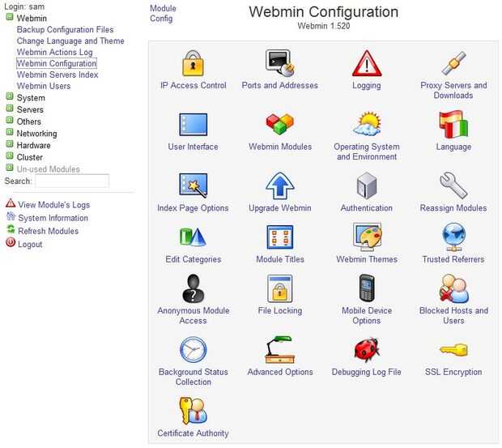This screenshot has width=502, height=448.
Task: Click the Logout link
Action: 30,245
